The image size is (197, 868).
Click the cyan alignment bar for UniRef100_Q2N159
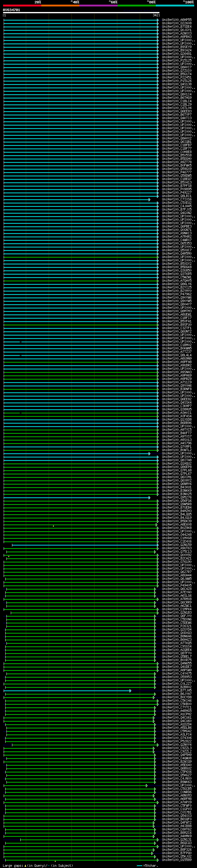[85, 545]
